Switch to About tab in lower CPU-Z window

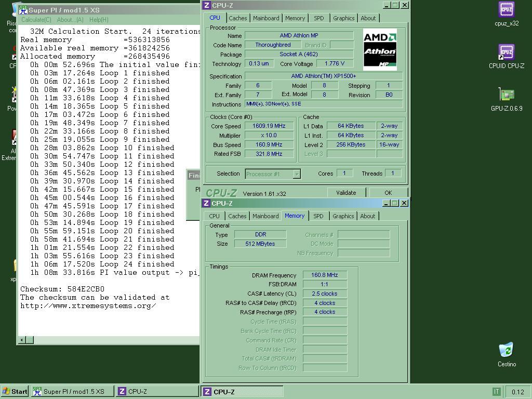pyautogui.click(x=368, y=216)
